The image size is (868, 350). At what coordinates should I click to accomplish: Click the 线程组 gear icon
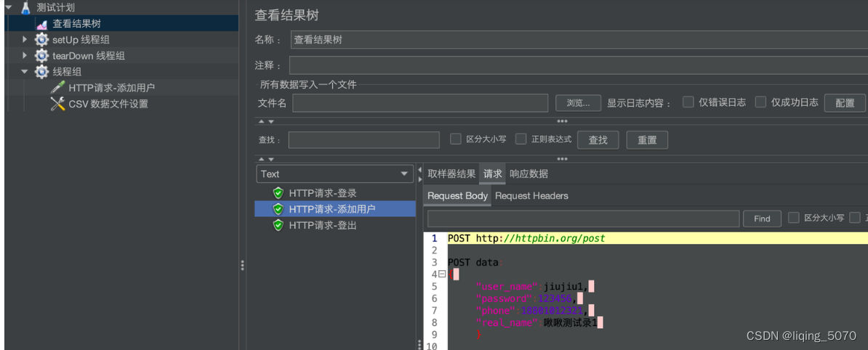41,72
